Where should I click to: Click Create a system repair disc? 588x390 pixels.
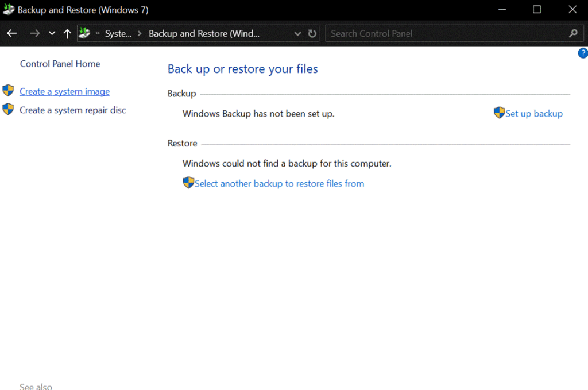(x=73, y=110)
